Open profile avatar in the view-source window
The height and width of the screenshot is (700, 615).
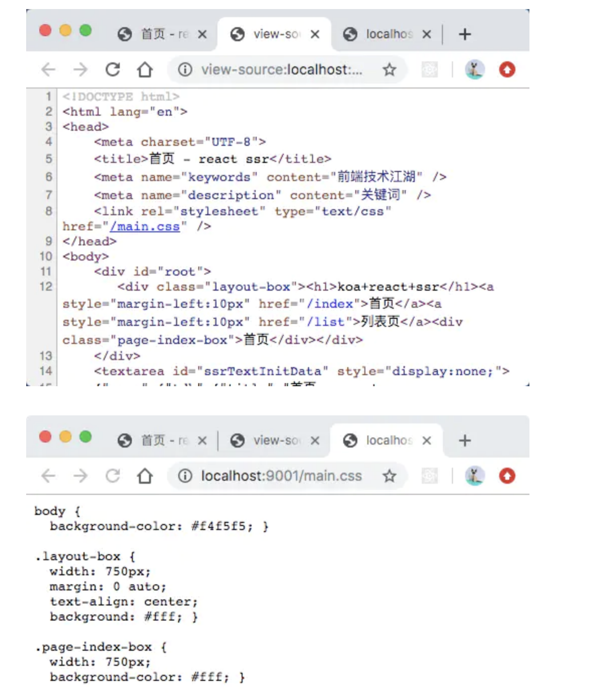point(475,69)
